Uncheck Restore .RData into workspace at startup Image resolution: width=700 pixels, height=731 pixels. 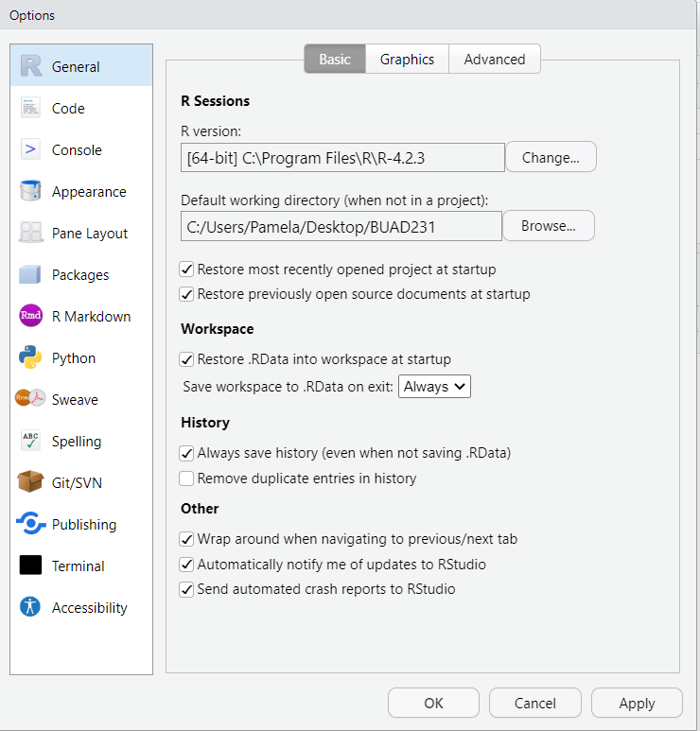[186, 359]
